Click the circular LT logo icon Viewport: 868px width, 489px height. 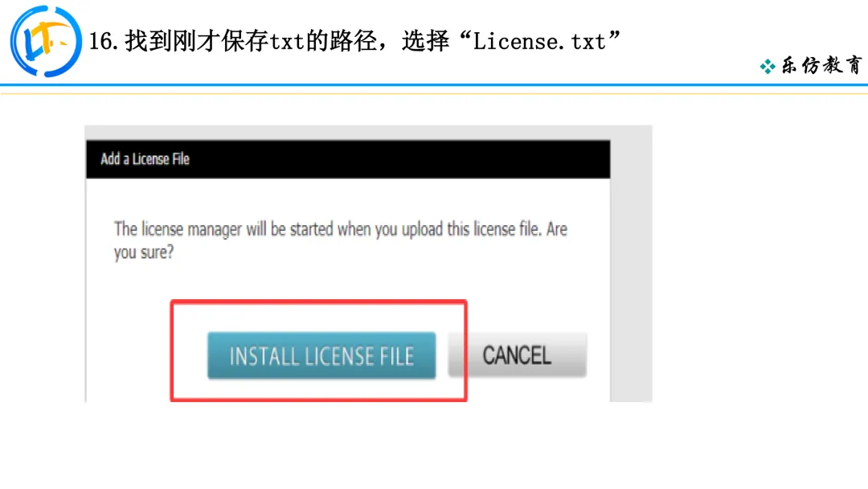[x=46, y=42]
